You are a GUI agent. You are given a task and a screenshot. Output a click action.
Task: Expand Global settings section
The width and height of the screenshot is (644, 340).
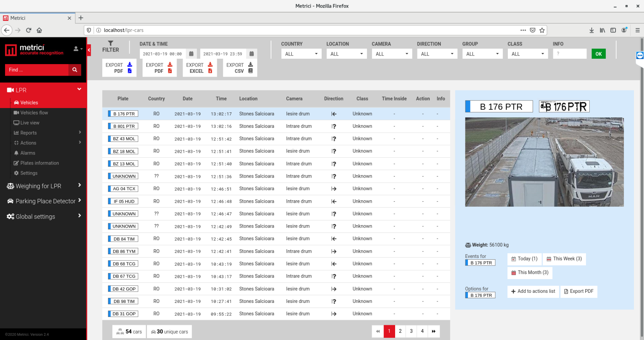[x=43, y=216]
